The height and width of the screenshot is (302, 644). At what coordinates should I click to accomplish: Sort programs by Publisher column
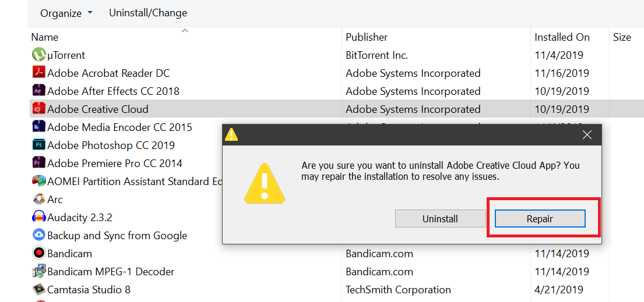pyautogui.click(x=367, y=37)
